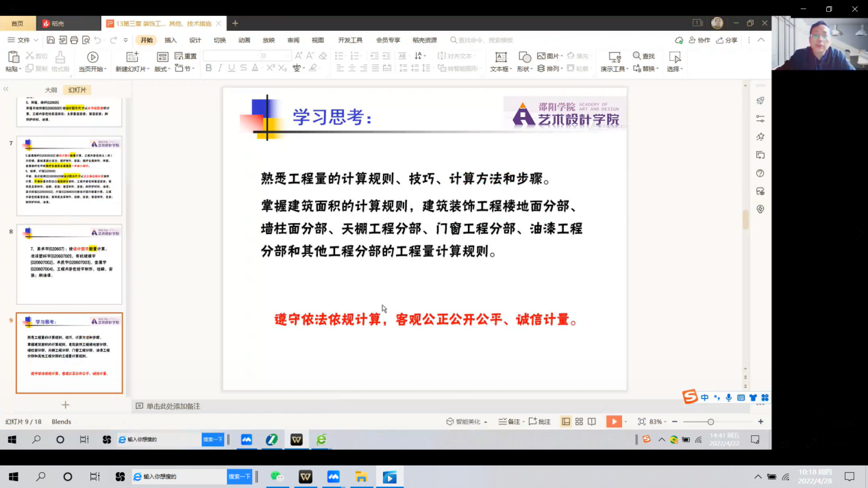Click the 新建幻灯片 new slide icon
The height and width of the screenshot is (488, 868).
[x=132, y=57]
